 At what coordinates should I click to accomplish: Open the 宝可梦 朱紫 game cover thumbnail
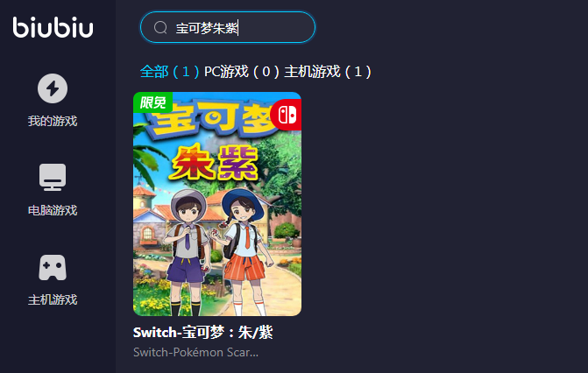pos(217,204)
